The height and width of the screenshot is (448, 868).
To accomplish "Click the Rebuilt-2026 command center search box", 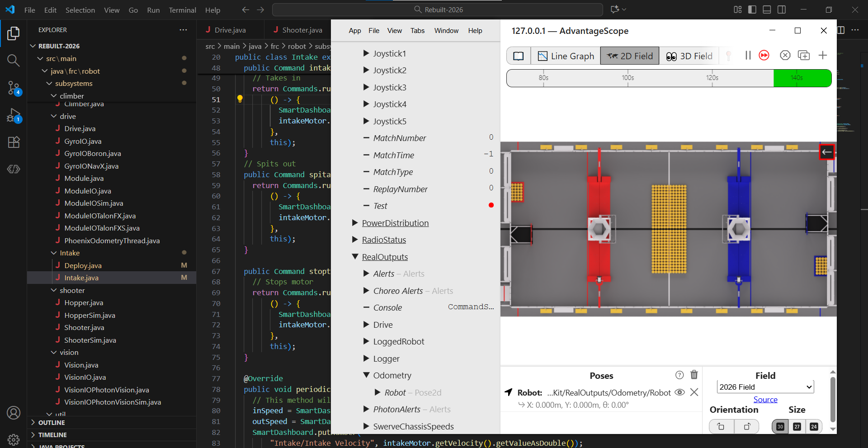I will 438,9.
